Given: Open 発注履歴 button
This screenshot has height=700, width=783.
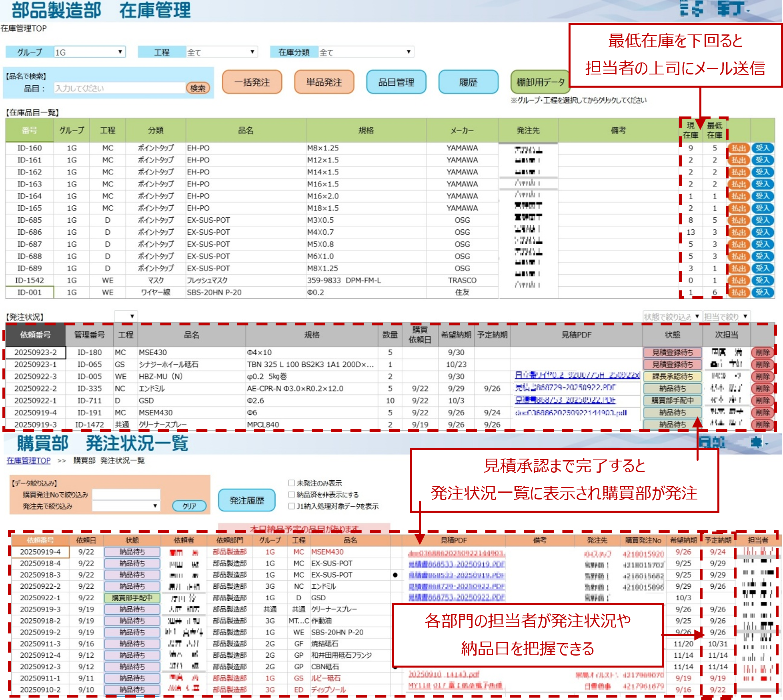Looking at the screenshot, I should (x=247, y=500).
